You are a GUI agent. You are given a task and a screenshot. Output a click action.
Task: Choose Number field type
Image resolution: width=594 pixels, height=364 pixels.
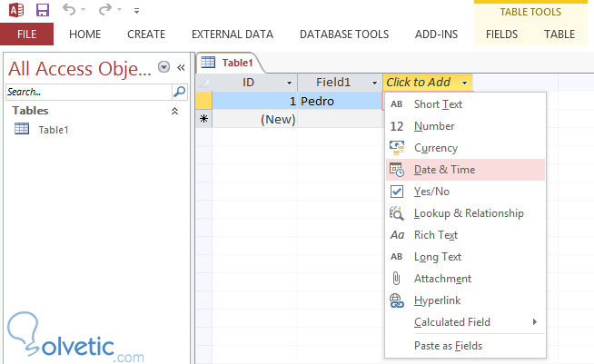465,126
